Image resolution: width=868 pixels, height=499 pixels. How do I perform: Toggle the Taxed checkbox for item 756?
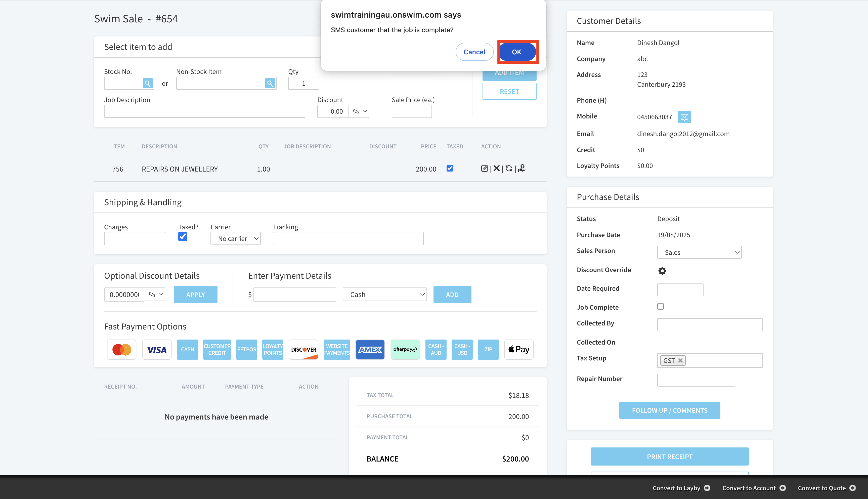450,168
